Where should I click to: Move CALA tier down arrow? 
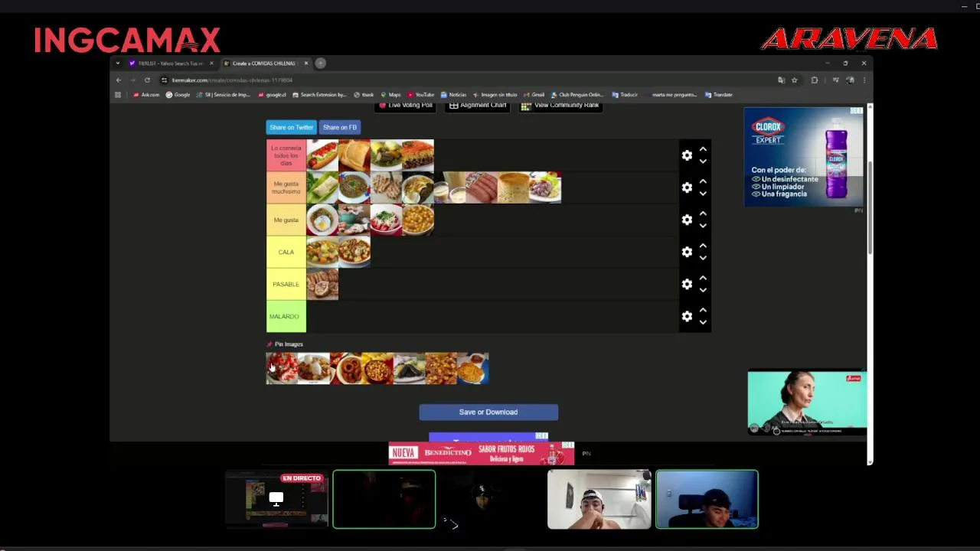click(703, 258)
